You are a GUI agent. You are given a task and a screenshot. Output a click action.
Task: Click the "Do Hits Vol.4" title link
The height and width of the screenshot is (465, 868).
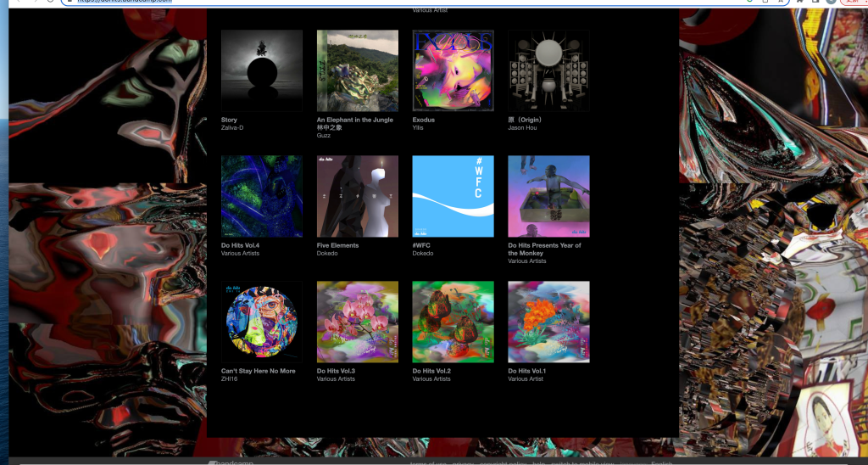pyautogui.click(x=240, y=245)
